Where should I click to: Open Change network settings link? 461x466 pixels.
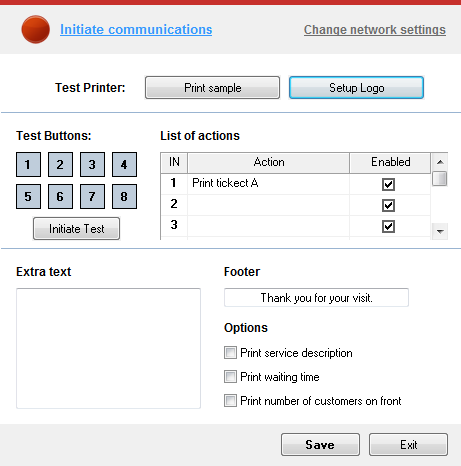(x=375, y=30)
